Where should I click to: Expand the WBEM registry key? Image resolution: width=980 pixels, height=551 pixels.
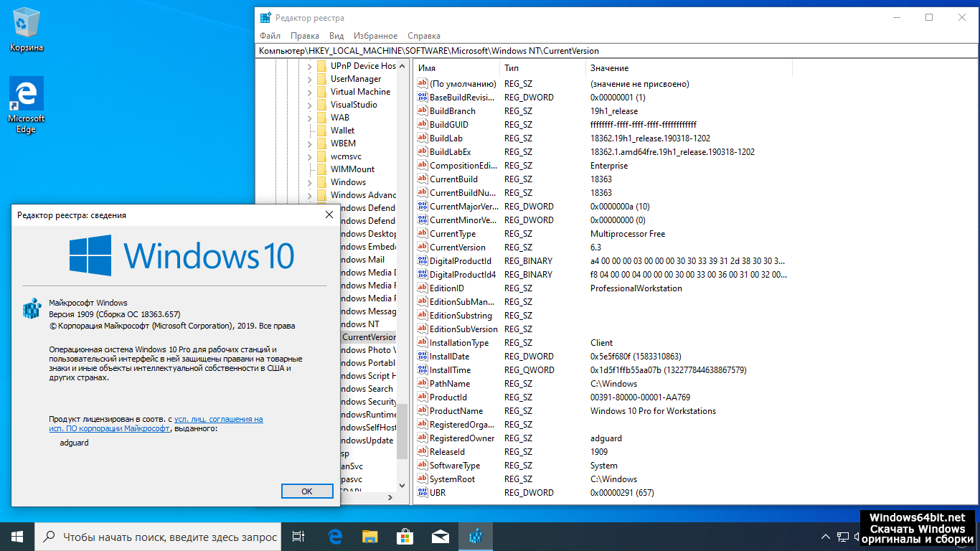(310, 143)
